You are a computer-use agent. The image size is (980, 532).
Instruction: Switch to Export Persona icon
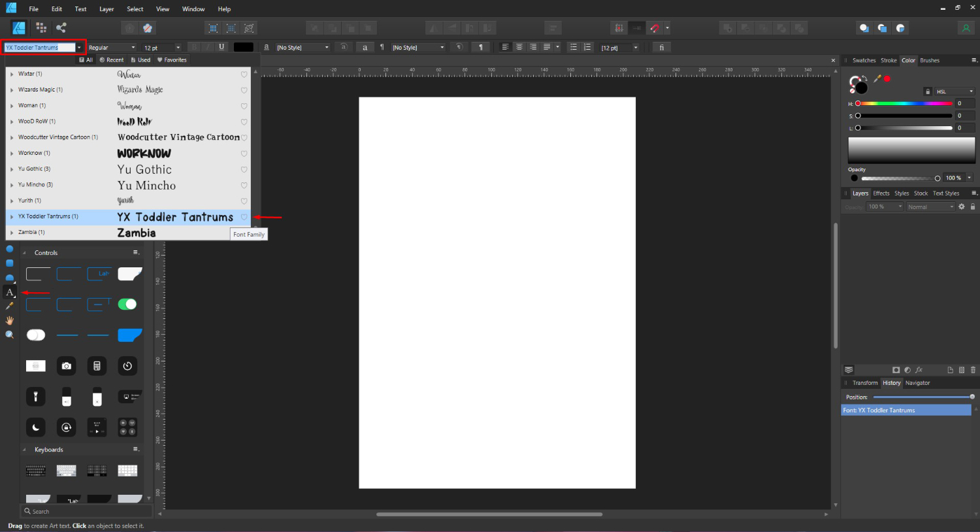61,27
